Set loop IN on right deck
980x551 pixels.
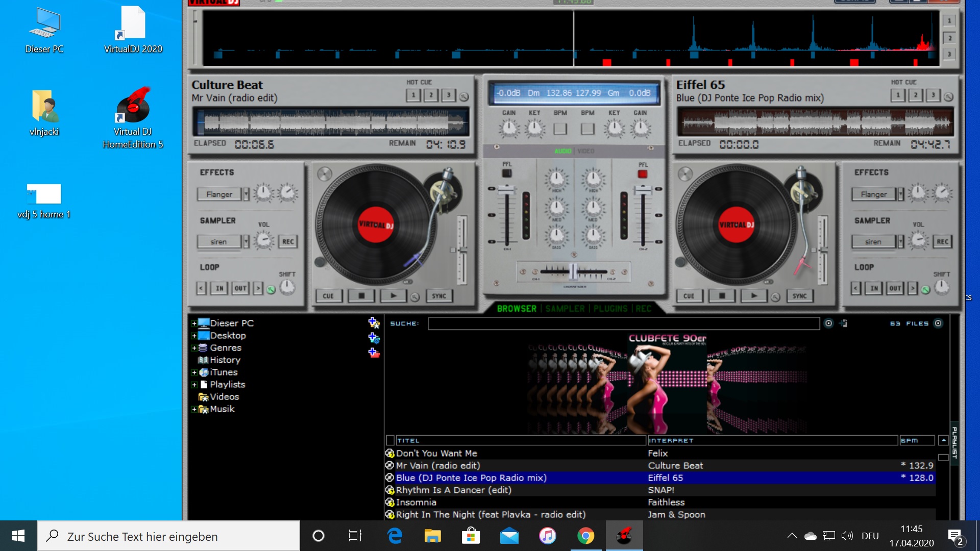(x=874, y=288)
